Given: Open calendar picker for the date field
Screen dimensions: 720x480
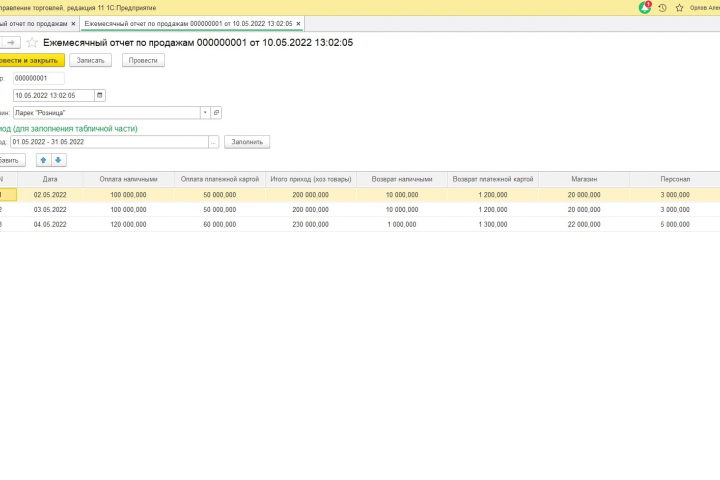Looking at the screenshot, I should pos(100,96).
